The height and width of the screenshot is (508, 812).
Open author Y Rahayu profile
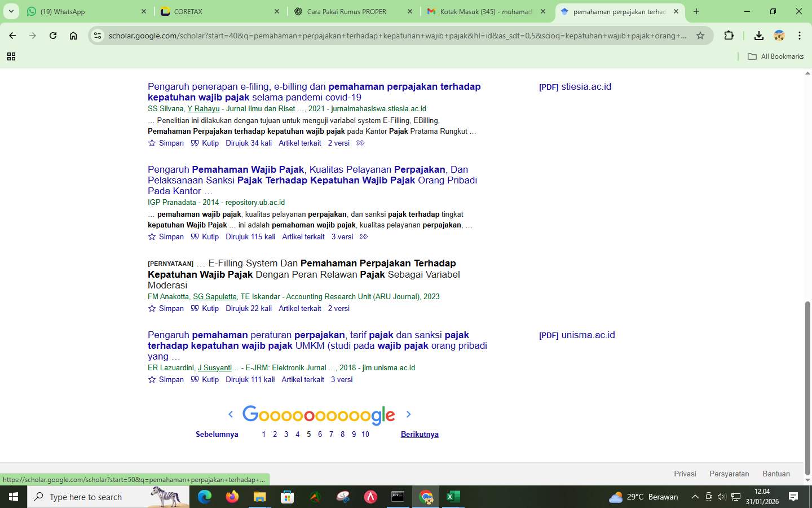(203, 108)
